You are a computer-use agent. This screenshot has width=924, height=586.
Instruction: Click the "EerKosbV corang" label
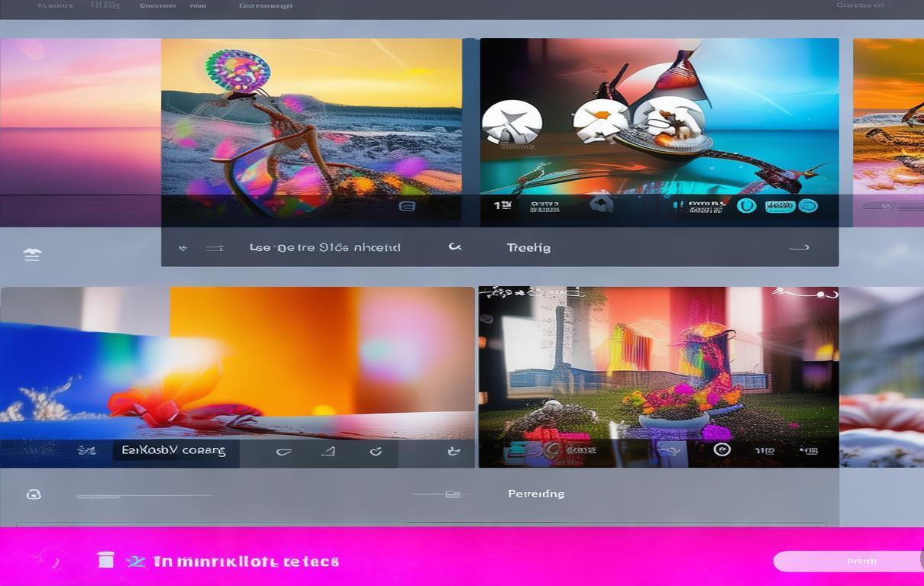[x=173, y=451]
